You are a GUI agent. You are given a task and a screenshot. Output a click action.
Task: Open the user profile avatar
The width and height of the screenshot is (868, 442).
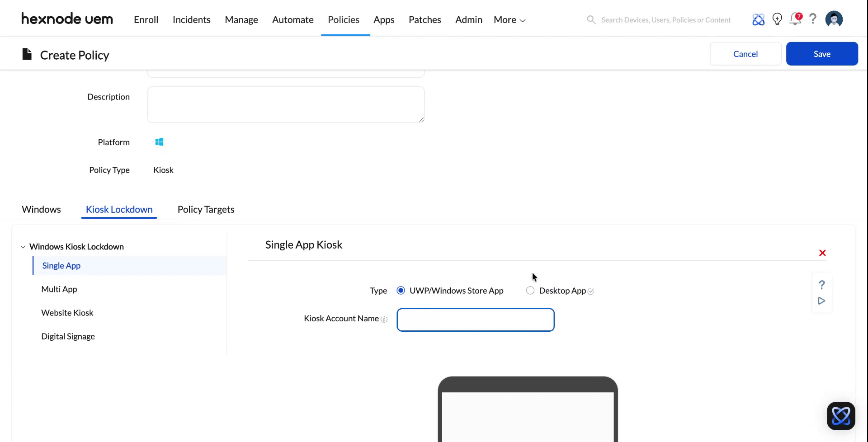coord(834,19)
